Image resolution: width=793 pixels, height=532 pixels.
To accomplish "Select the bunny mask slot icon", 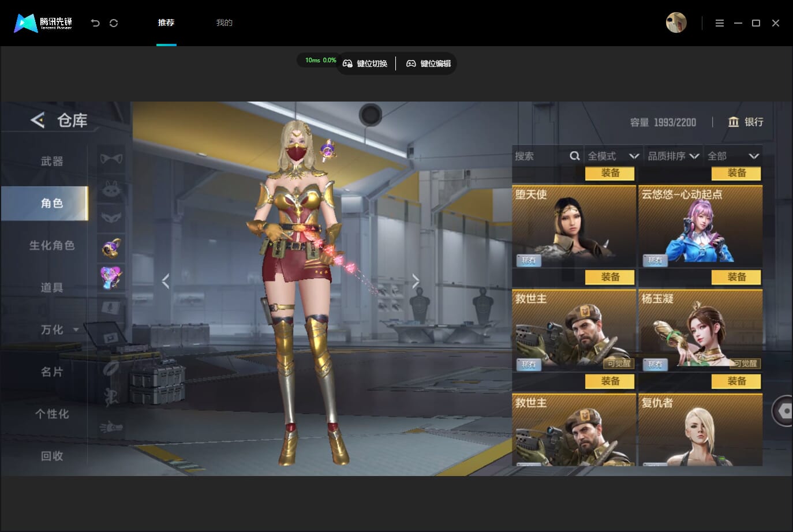I will click(111, 188).
